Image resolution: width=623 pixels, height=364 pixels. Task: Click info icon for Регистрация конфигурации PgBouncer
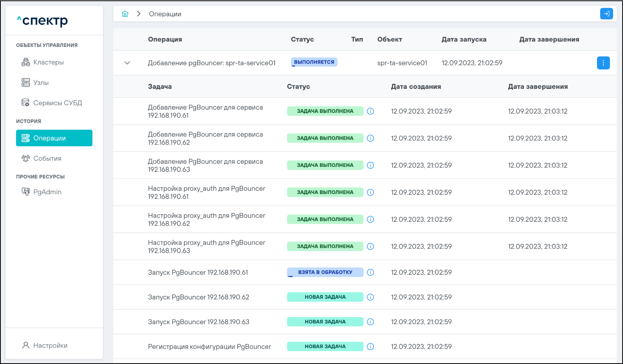click(371, 347)
